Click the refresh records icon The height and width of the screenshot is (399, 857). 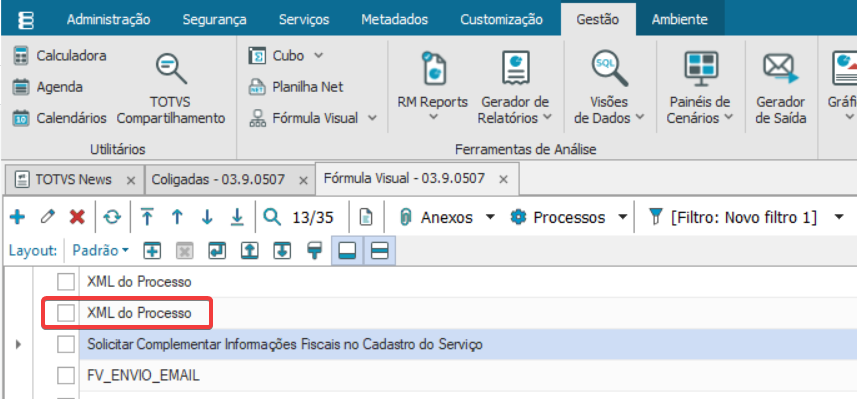click(112, 218)
